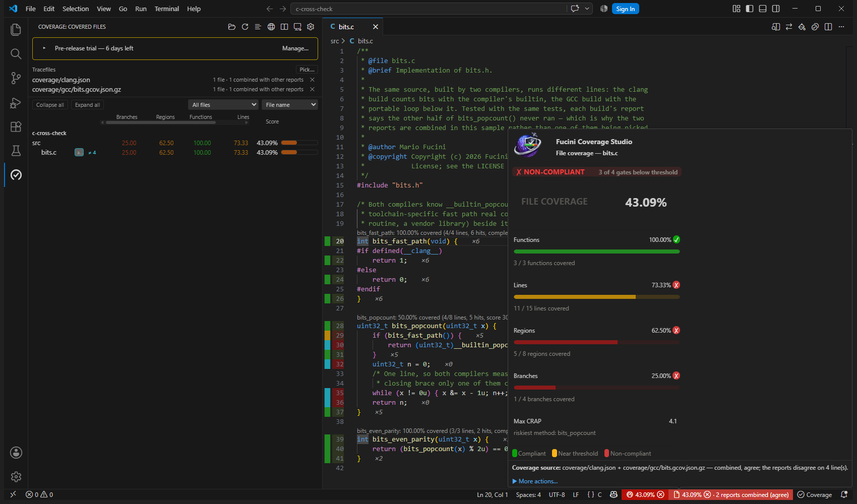Open the File menu
The height and width of the screenshot is (504, 857).
(30, 9)
